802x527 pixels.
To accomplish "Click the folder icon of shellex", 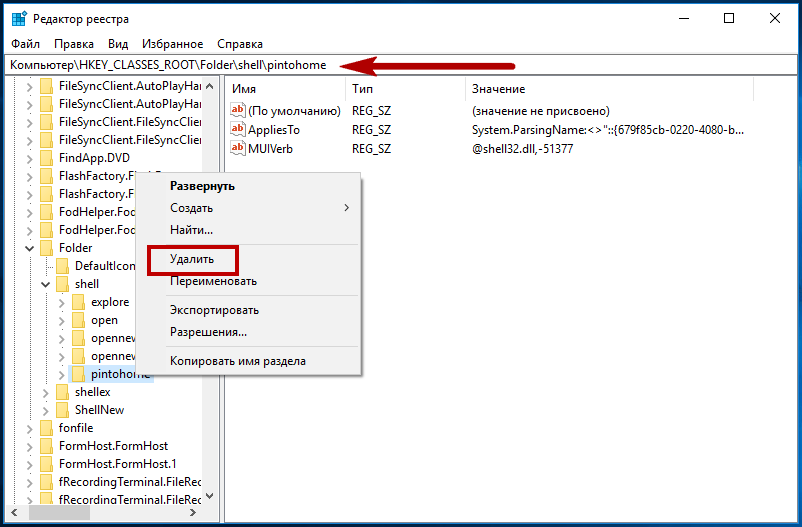I will pyautogui.click(x=62, y=392).
